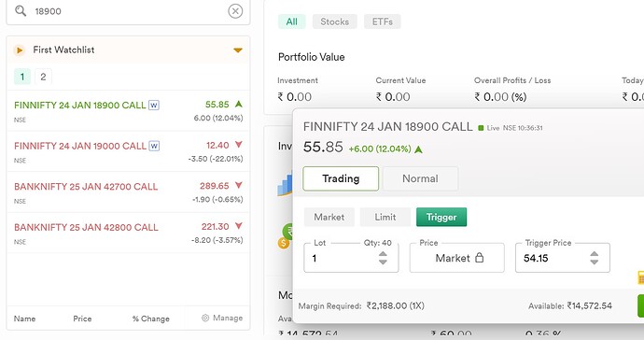Viewport: 644px width, 340px height.
Task: Choose the Limit order type
Action: 385,217
